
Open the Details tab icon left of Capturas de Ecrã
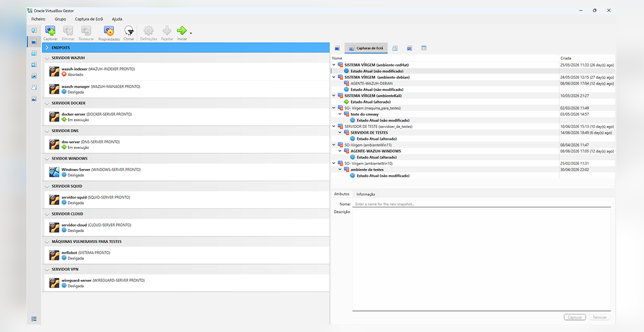[337, 48]
